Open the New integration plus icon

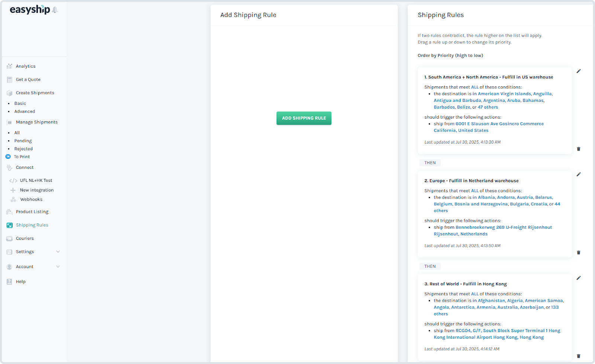13,190
